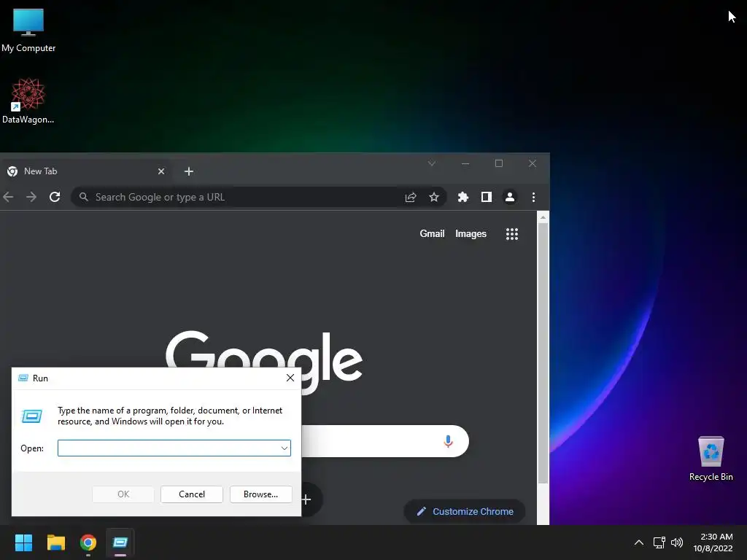Toggle Chrome side panel
The height and width of the screenshot is (560, 747).
487,197
